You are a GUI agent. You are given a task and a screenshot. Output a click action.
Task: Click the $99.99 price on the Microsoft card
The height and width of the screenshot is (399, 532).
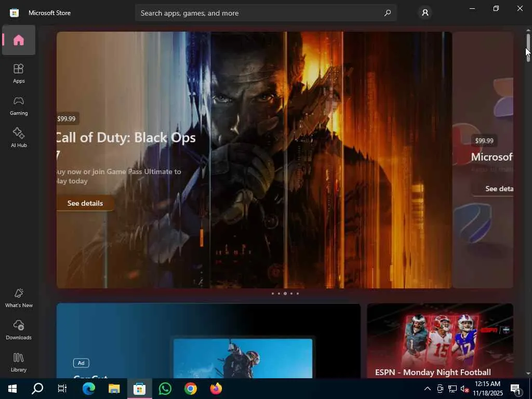click(x=484, y=140)
